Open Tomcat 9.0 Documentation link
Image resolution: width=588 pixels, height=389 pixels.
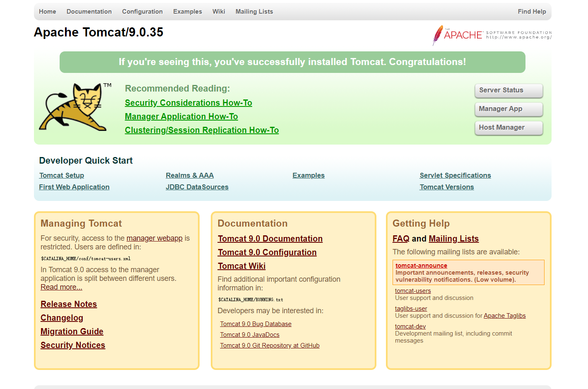[x=270, y=239]
